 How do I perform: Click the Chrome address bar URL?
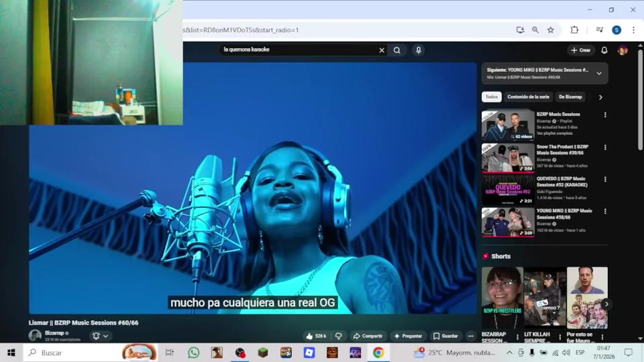tap(242, 30)
